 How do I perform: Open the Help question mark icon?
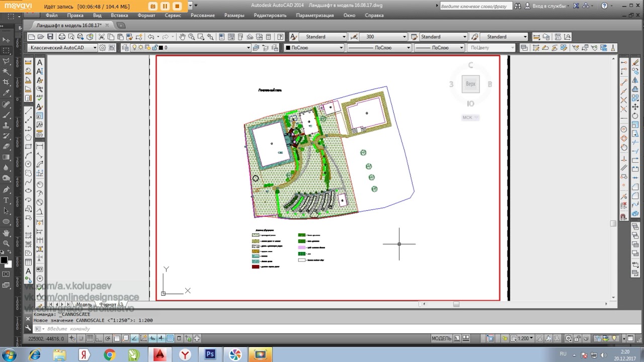pyautogui.click(x=280, y=37)
